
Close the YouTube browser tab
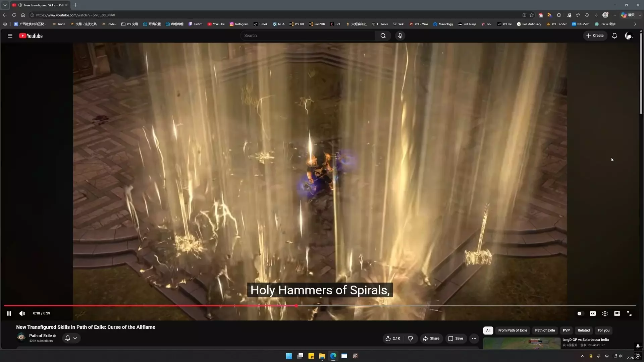pyautogui.click(x=66, y=5)
